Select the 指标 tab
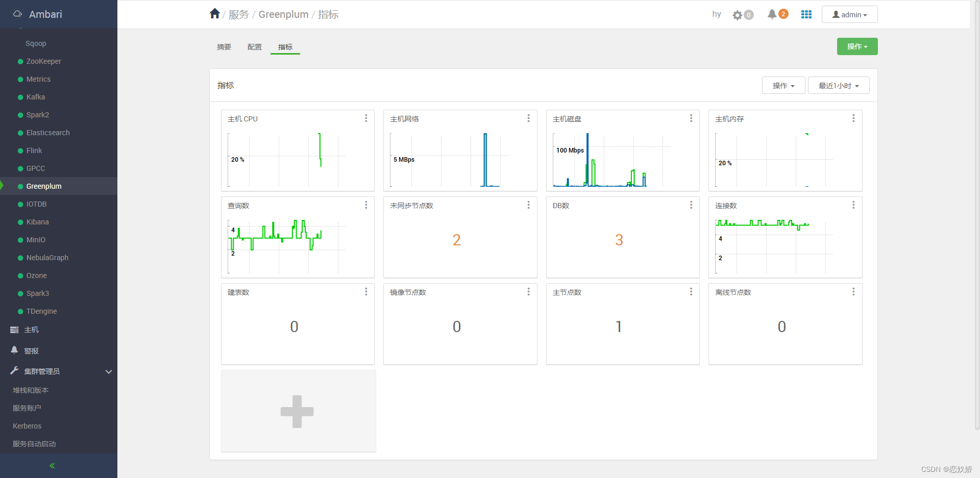The height and width of the screenshot is (478, 980). click(x=285, y=47)
